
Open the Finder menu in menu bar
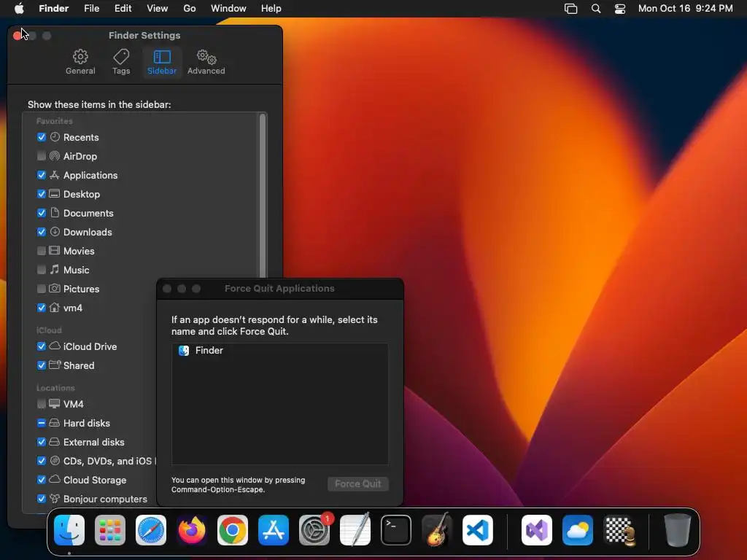pos(54,9)
